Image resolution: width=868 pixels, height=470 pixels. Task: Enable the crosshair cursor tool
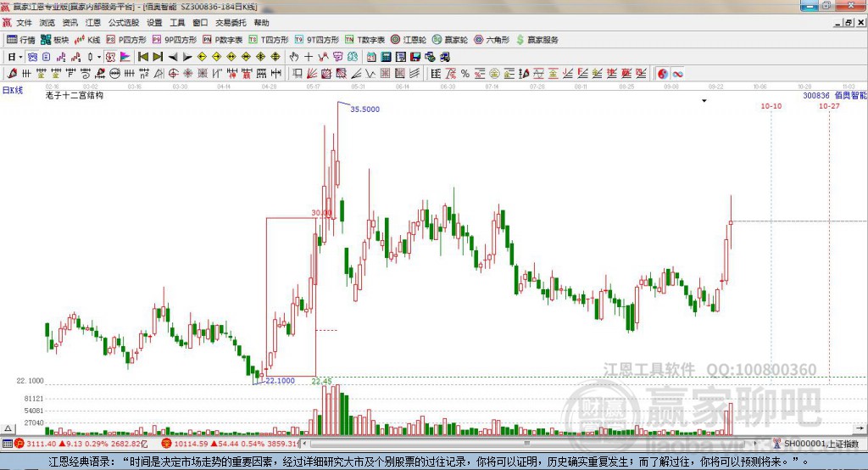(309, 57)
